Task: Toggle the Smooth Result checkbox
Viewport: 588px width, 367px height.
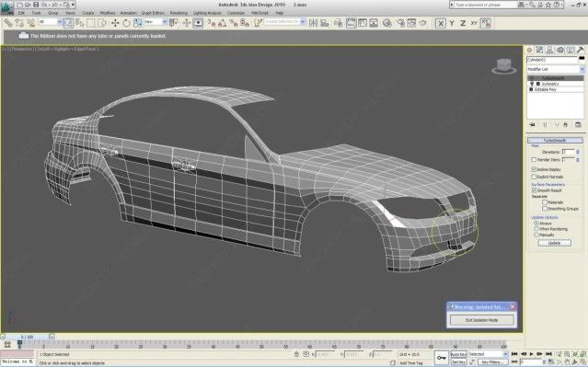Action: [534, 190]
